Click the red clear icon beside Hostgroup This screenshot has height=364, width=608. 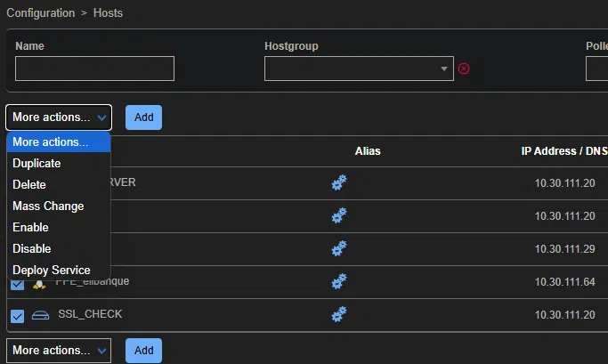tap(464, 69)
